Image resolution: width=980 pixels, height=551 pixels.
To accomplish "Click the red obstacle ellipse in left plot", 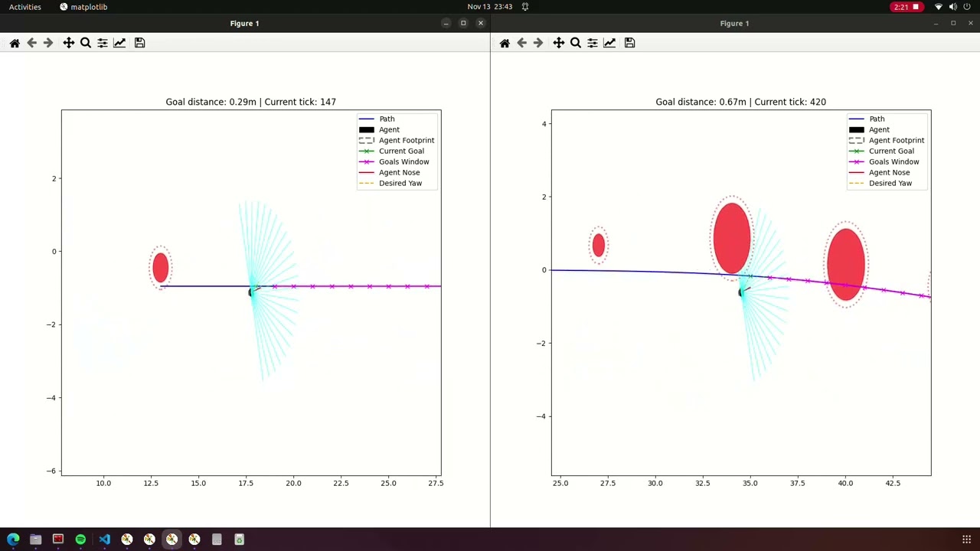I will [x=160, y=268].
